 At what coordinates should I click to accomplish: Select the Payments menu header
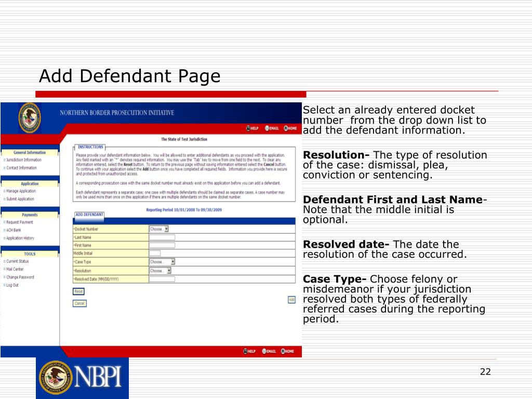(x=30, y=215)
